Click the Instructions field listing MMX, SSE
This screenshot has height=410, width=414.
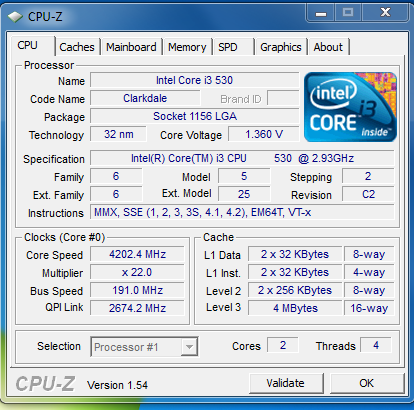pos(242,212)
